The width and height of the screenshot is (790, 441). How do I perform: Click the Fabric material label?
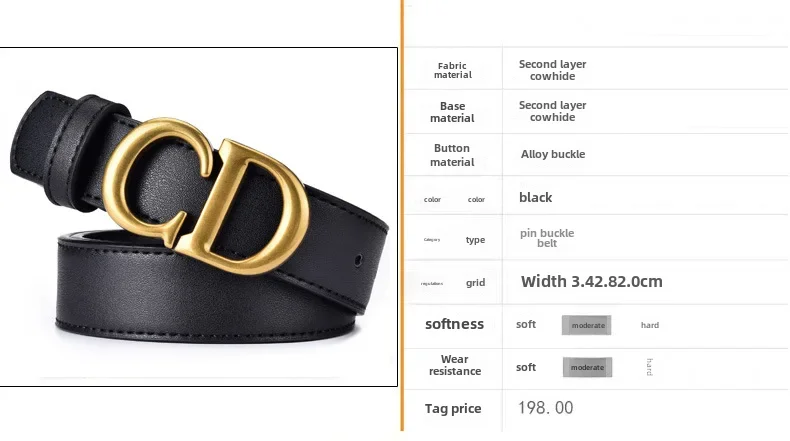pos(452,70)
